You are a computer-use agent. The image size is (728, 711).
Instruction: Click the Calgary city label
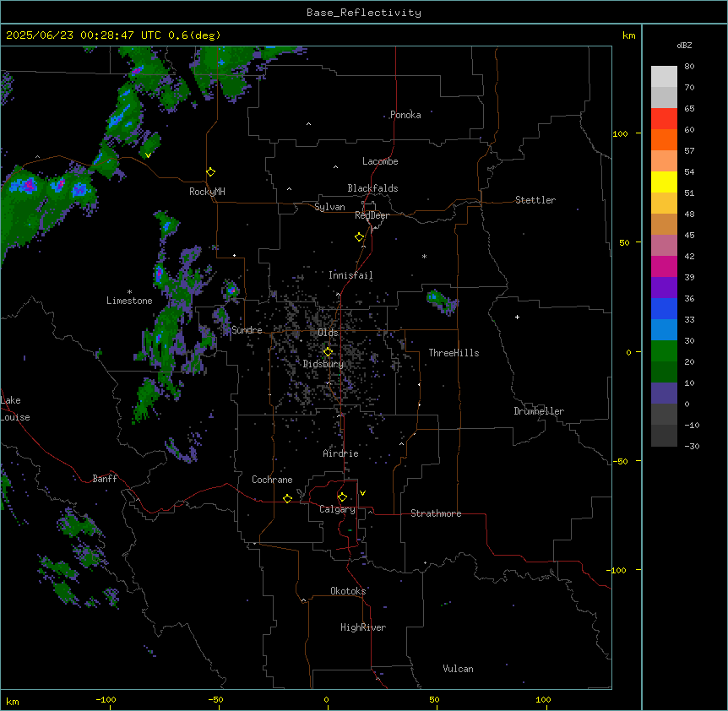tap(337, 509)
